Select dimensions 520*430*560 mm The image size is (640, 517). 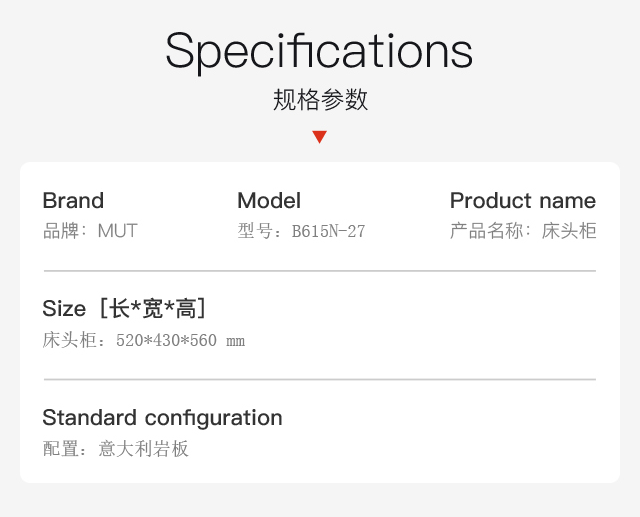180,340
